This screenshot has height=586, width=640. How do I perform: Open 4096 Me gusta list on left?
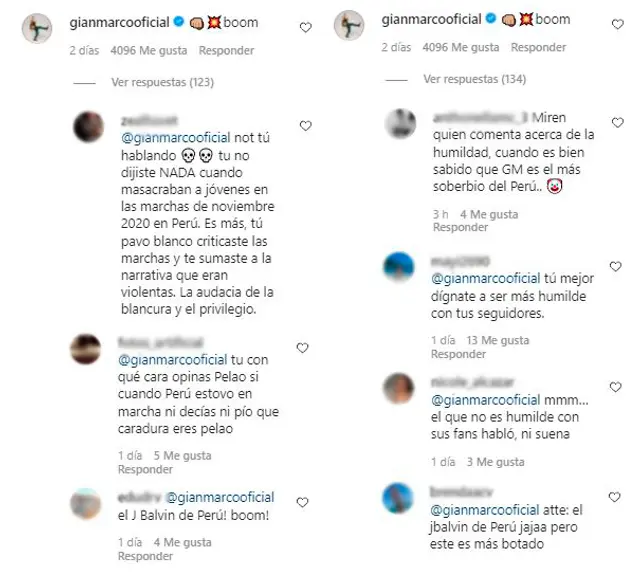(149, 51)
